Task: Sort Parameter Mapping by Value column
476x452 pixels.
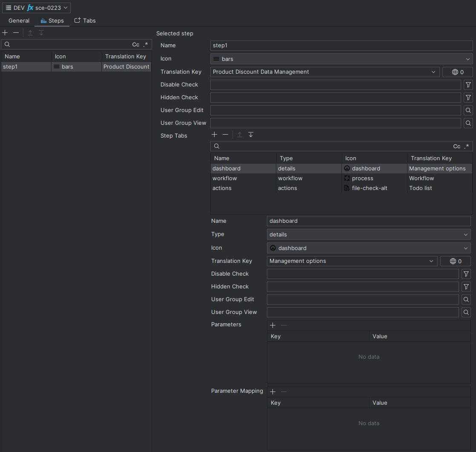Action: click(x=420, y=403)
